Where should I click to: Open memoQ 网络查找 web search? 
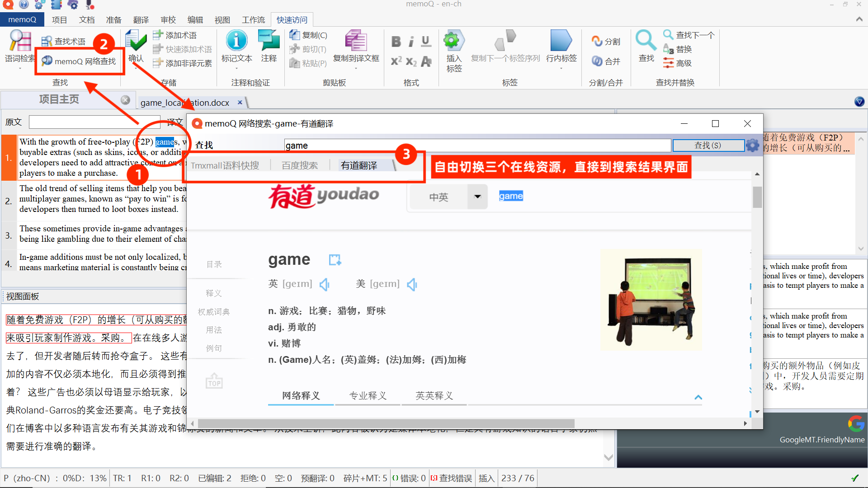(79, 61)
